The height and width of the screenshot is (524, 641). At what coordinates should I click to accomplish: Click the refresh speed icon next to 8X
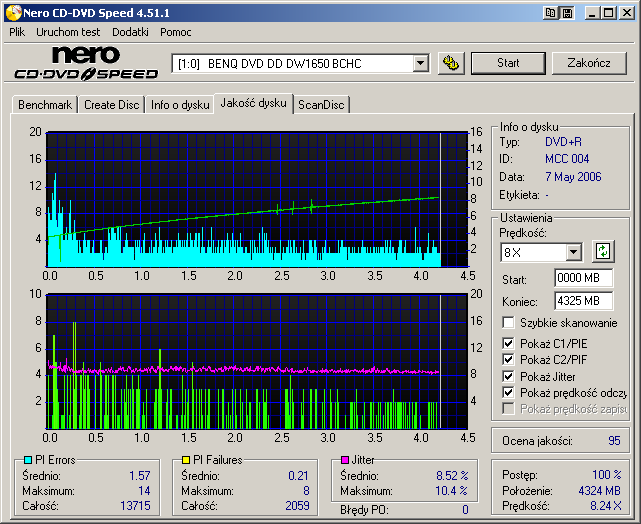click(603, 251)
